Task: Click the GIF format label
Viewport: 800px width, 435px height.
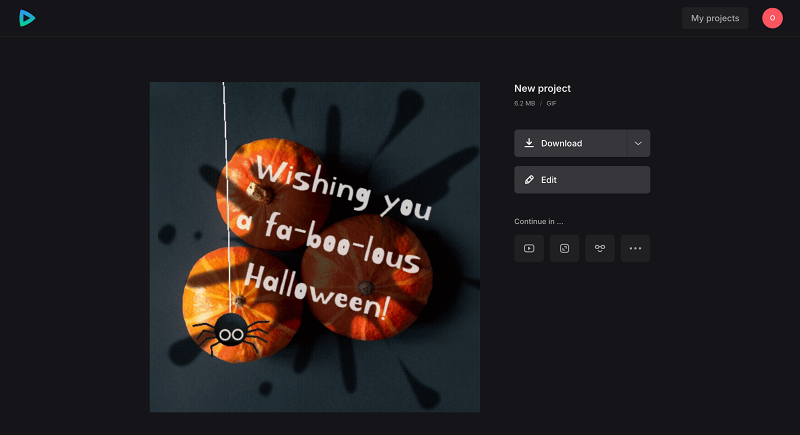Action: [x=551, y=103]
